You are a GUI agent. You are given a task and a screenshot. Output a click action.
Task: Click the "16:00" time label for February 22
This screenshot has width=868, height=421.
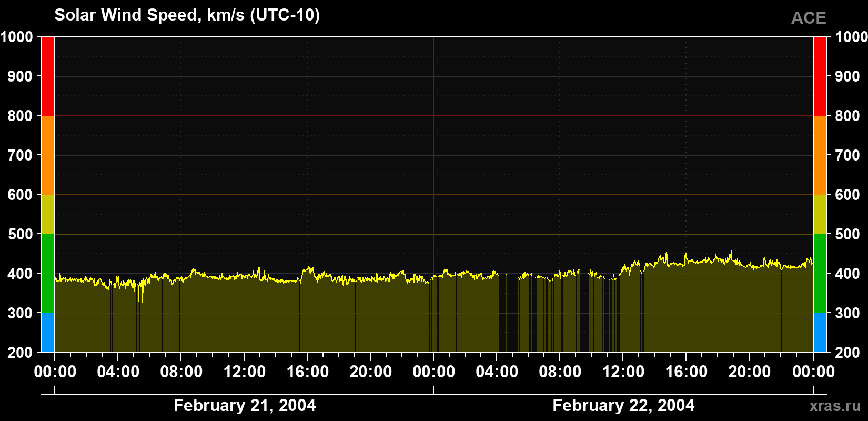coord(687,372)
